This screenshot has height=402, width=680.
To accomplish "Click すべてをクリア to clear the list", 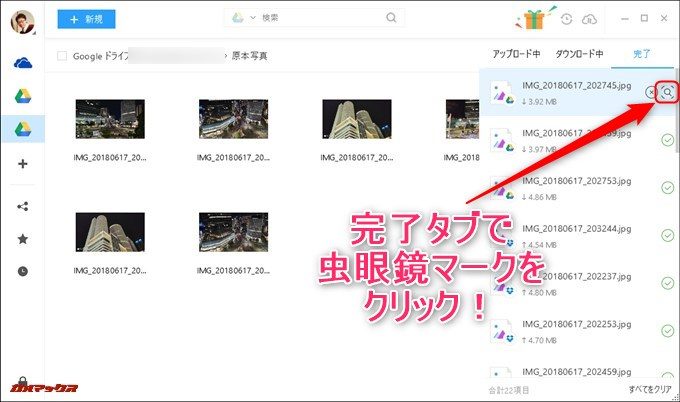I will click(650, 389).
